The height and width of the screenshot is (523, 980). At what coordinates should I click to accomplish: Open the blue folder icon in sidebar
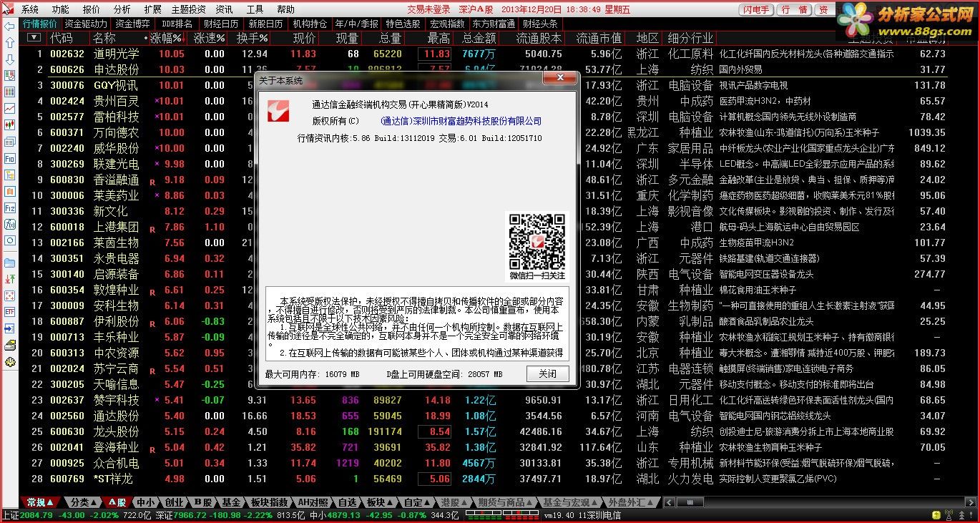click(9, 263)
